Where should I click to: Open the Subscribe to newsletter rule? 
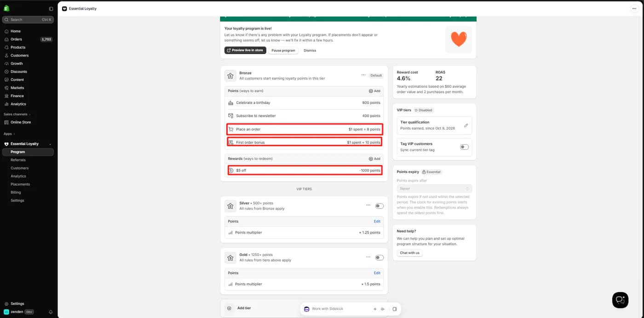(304, 116)
